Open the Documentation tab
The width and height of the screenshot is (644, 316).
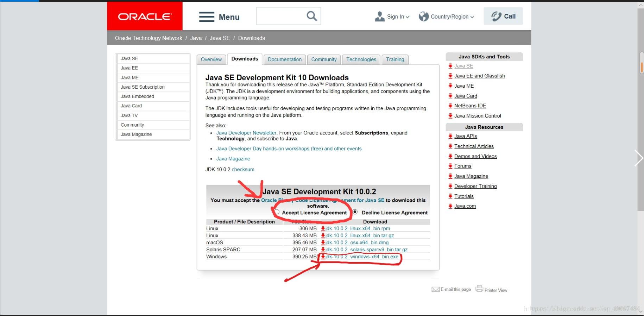click(285, 59)
